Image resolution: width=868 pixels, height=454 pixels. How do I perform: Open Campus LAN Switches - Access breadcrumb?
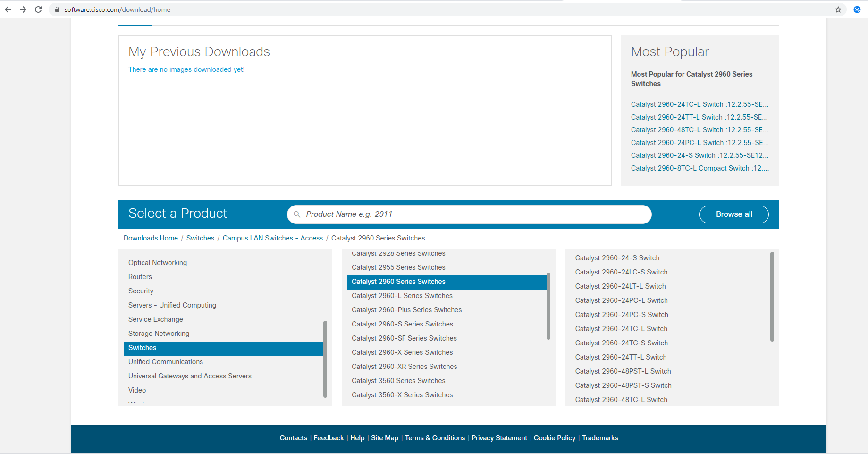tap(273, 238)
